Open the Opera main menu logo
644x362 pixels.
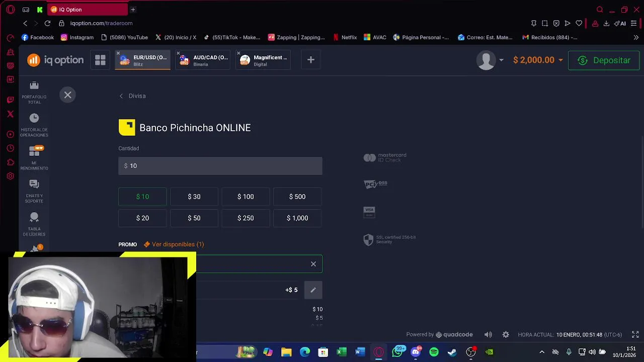point(11,10)
